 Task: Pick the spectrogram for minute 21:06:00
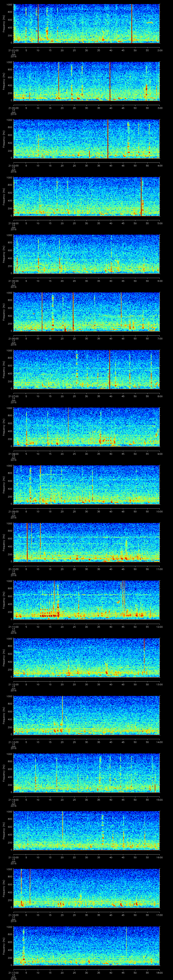pos(87,312)
